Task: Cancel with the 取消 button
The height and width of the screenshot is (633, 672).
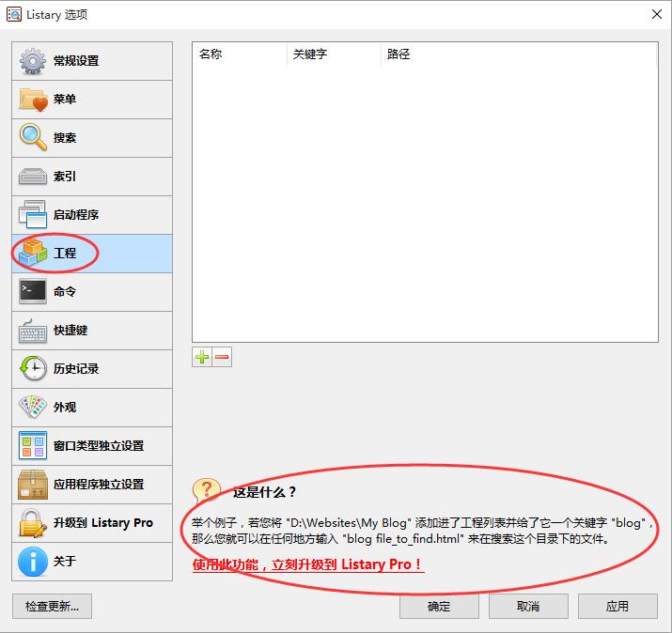Action: [x=528, y=606]
